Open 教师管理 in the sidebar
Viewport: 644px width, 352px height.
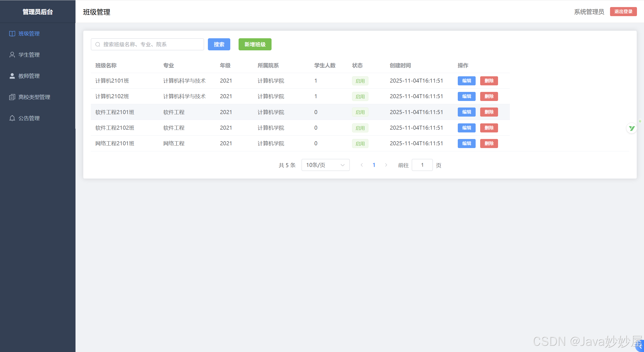coord(38,76)
